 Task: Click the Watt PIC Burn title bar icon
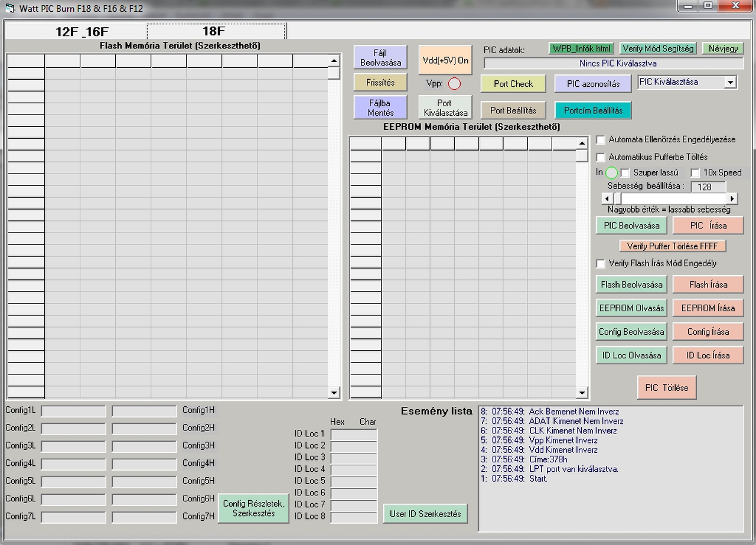[10, 8]
